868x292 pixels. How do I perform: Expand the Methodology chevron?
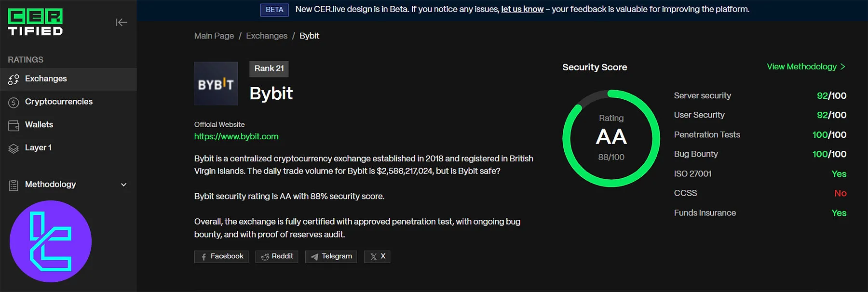(124, 185)
